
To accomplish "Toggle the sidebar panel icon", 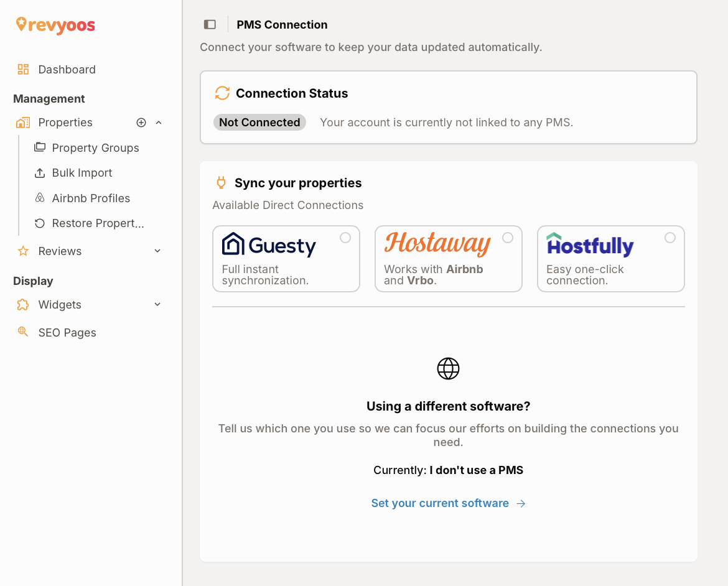I will 210,25.
